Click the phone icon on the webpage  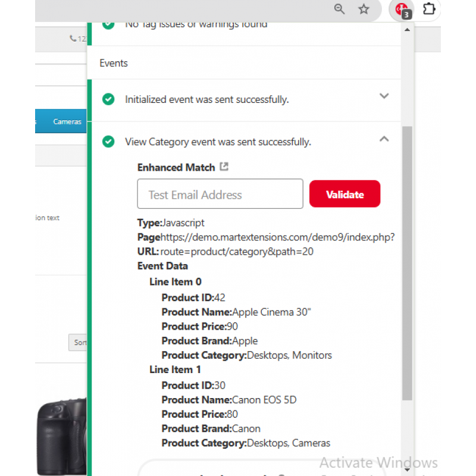[x=73, y=38]
